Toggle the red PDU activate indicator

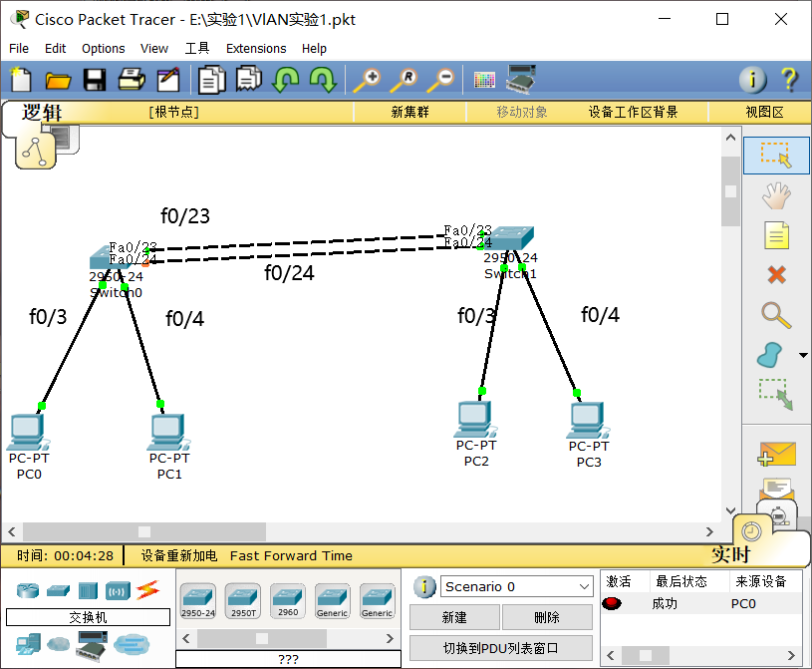612,603
